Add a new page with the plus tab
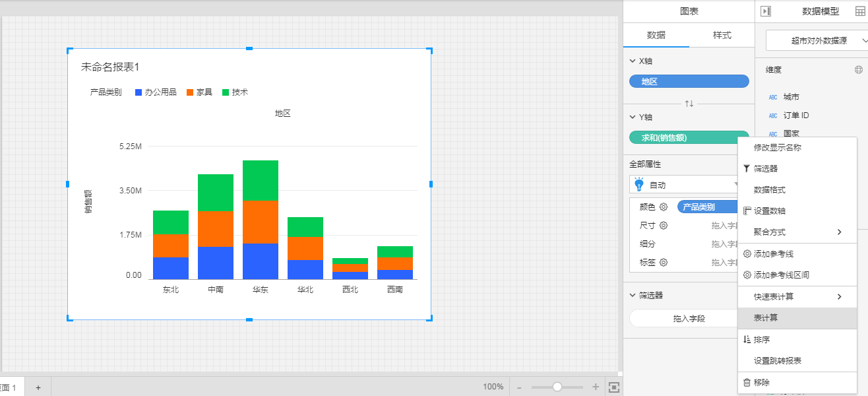This screenshot has width=868, height=396. tap(38, 387)
